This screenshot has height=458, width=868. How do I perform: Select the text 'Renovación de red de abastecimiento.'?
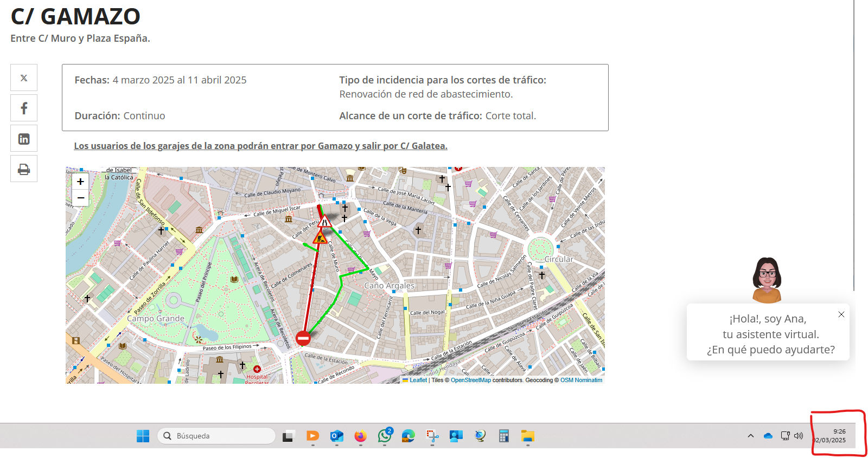pos(426,94)
